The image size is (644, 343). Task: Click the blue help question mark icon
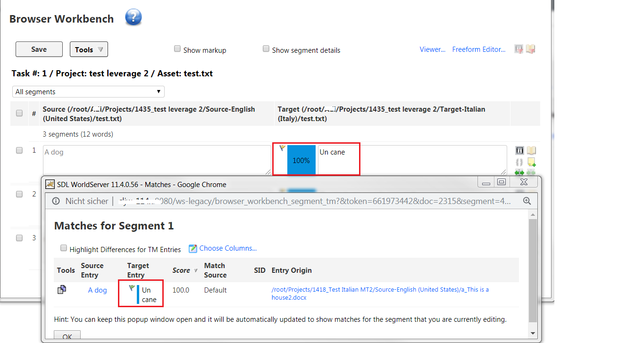134,18
